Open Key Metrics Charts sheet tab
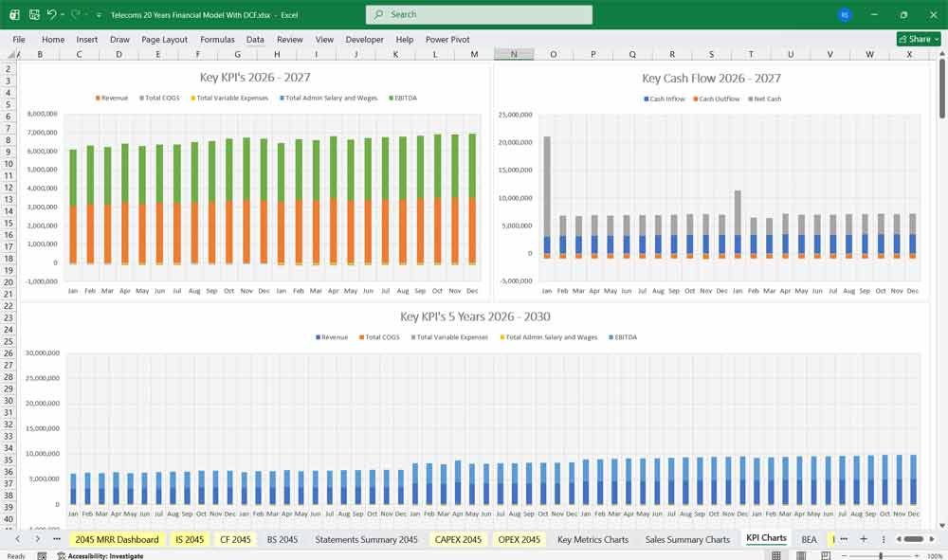948x560 pixels. (592, 539)
